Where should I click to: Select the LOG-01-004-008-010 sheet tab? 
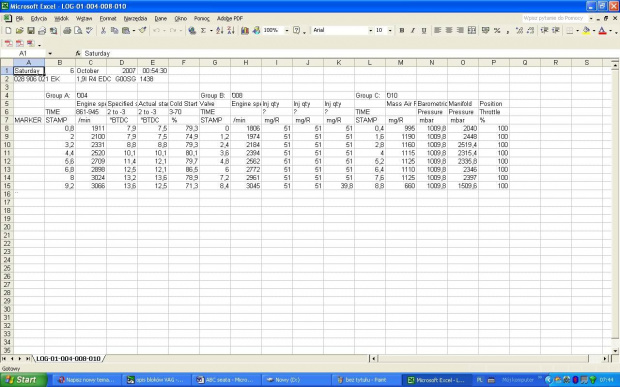tap(68, 359)
